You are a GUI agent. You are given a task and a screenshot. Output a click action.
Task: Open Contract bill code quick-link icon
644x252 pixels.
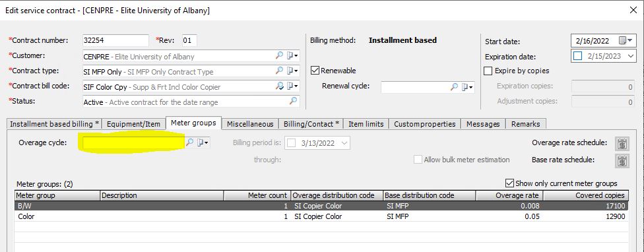292,86
